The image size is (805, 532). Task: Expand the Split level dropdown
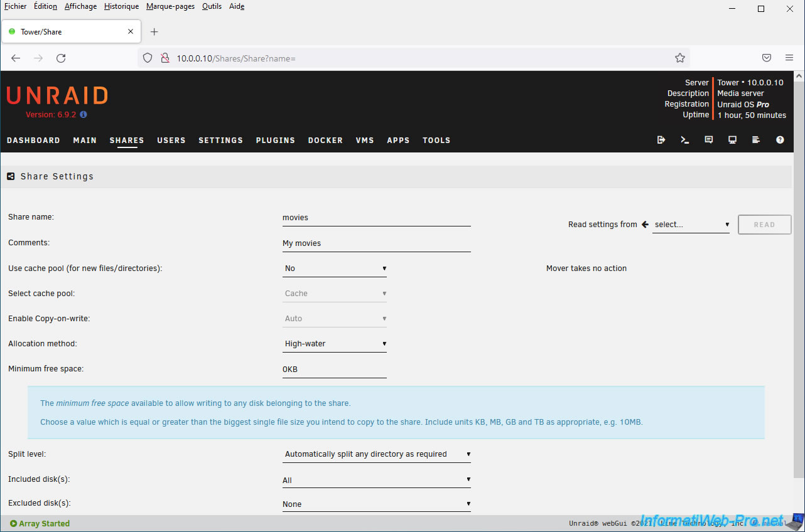pyautogui.click(x=376, y=454)
